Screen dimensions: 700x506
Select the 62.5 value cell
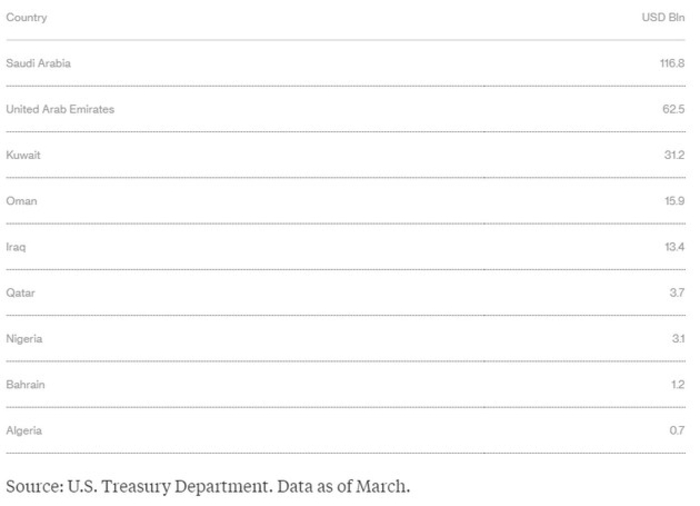[673, 109]
